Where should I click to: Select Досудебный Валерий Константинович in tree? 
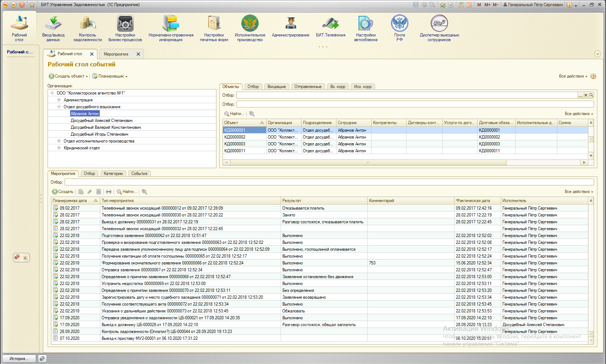coord(105,127)
